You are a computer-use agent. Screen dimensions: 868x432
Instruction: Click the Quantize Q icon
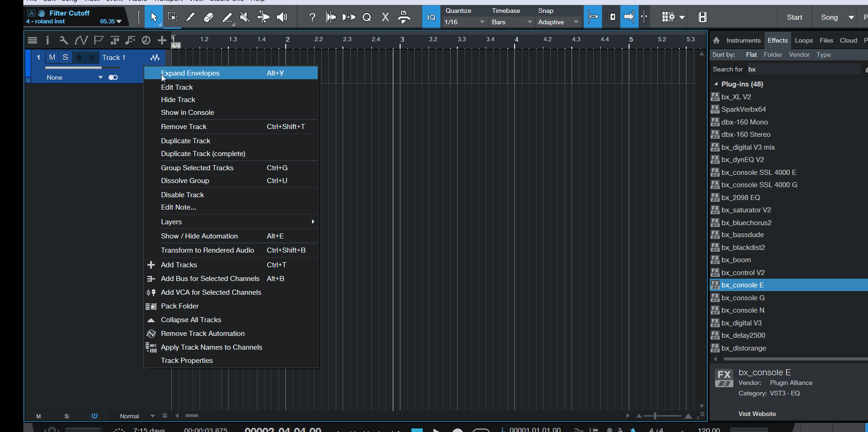click(367, 17)
